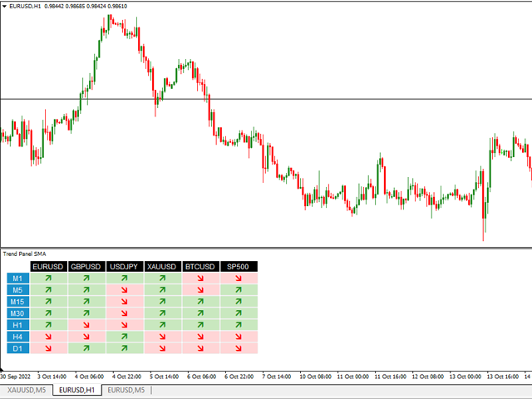
Task: Click USDJPY M15 down-trend arrow
Action: (125, 302)
